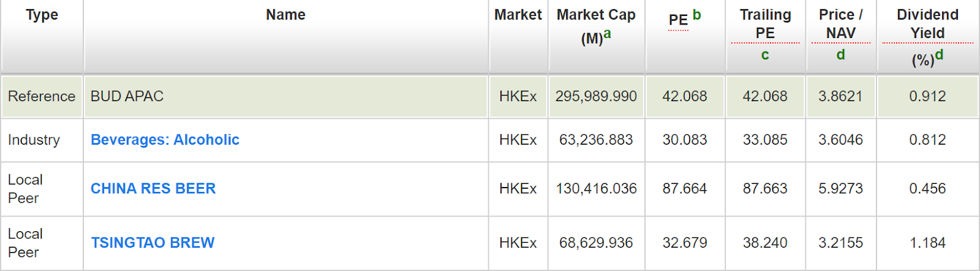Select HKEx market cell in BUD APAC row
The width and height of the screenshot is (980, 271).
click(x=518, y=96)
